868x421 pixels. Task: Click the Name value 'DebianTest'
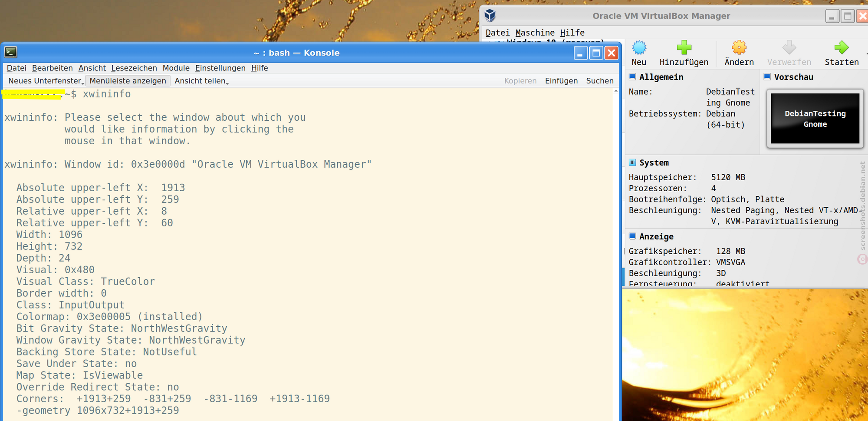(730, 92)
